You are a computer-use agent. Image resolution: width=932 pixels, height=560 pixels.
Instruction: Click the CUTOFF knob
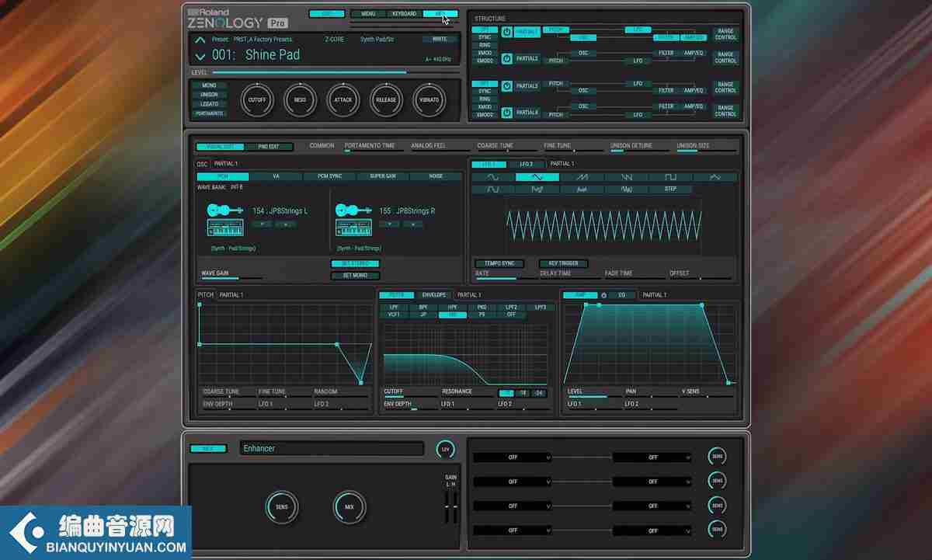[x=257, y=100]
